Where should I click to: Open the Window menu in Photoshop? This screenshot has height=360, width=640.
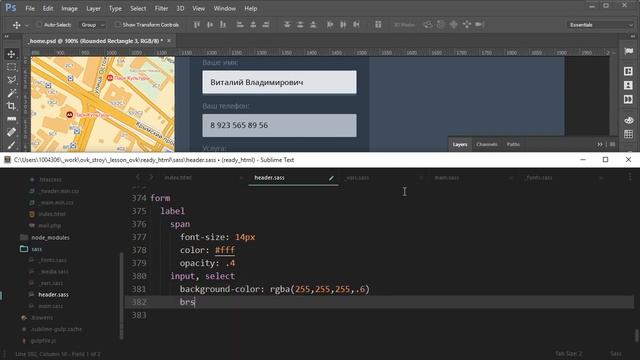tap(224, 8)
